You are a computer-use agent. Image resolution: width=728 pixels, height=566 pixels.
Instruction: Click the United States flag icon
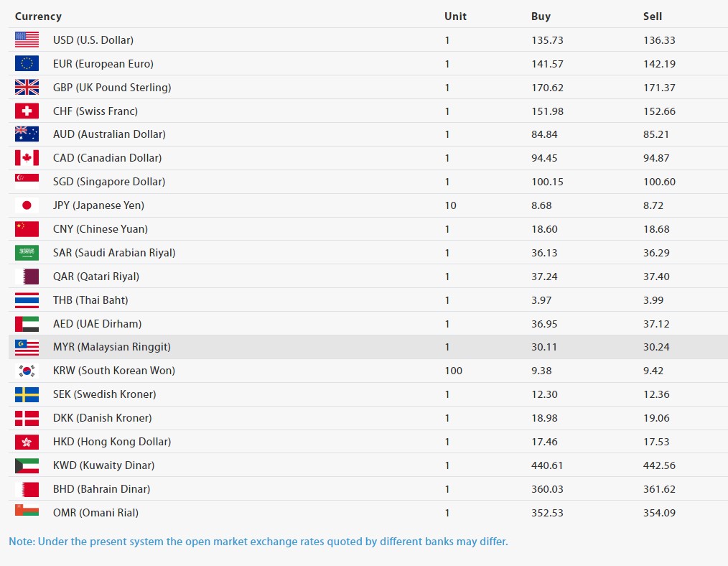[x=27, y=40]
